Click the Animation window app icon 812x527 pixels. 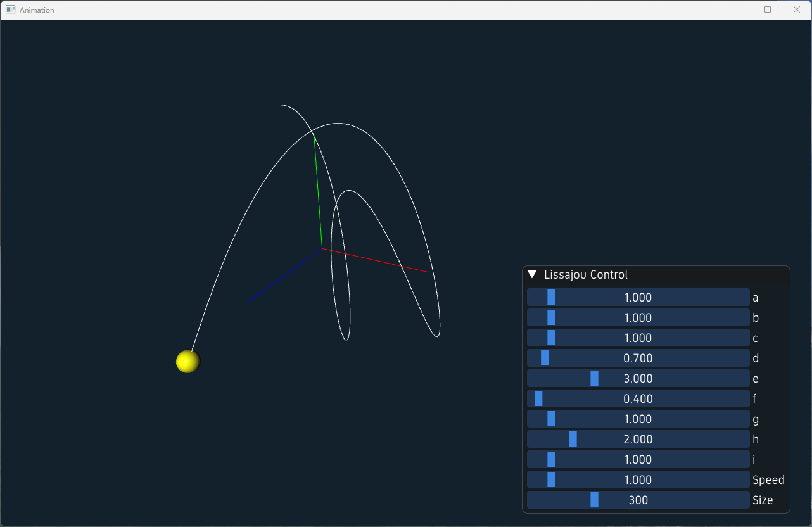10,10
